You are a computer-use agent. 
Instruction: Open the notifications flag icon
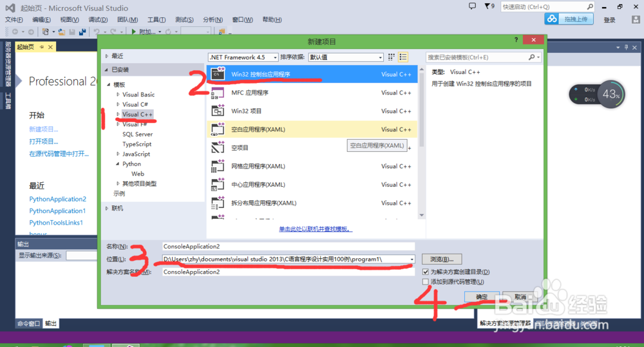487,6
